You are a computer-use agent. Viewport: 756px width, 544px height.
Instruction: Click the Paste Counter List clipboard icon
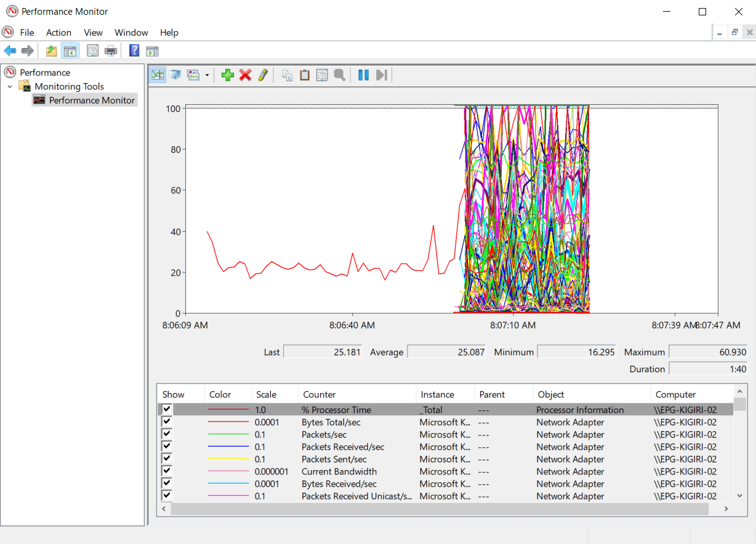pos(304,75)
